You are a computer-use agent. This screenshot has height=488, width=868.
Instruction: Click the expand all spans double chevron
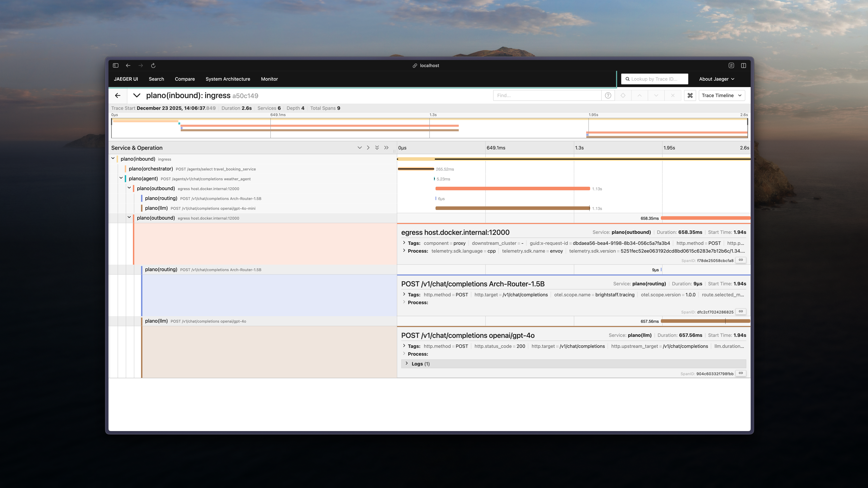tap(377, 148)
